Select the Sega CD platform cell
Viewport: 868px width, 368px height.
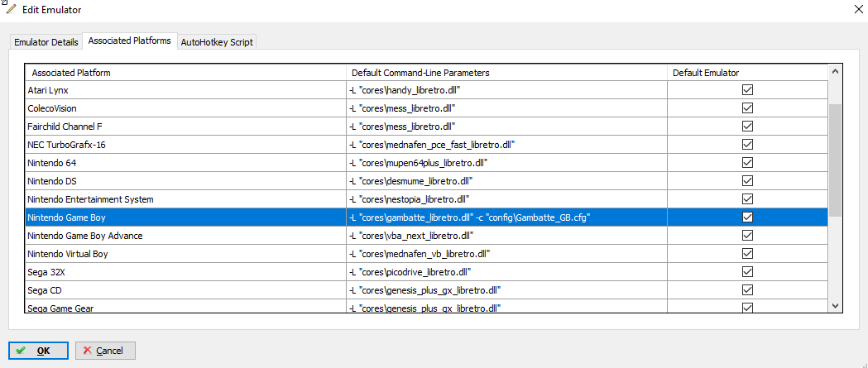185,290
